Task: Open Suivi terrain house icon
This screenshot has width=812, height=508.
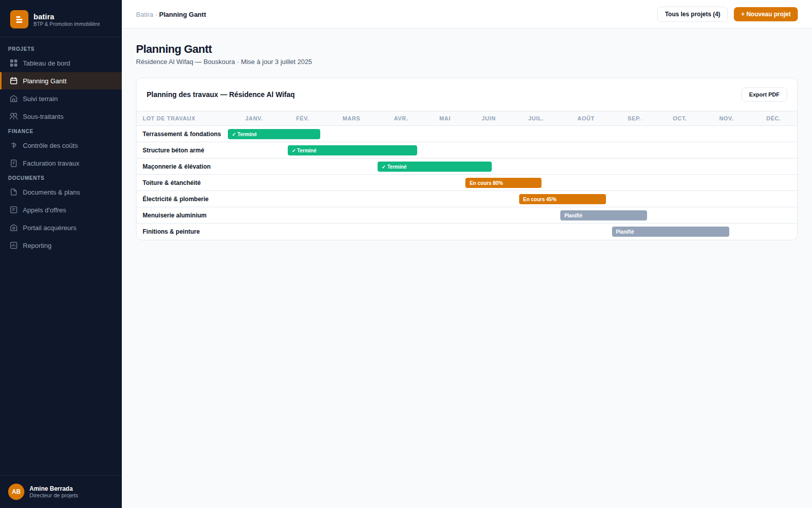Action: click(x=14, y=99)
